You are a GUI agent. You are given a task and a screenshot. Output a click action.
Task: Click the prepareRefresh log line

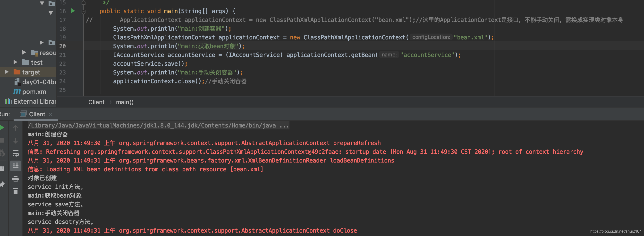204,143
